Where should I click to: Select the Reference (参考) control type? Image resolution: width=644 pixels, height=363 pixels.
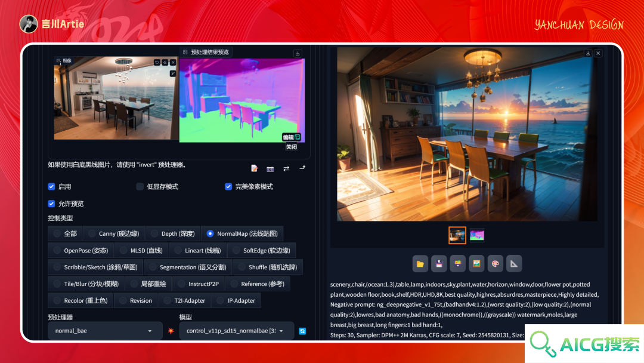(x=258, y=284)
